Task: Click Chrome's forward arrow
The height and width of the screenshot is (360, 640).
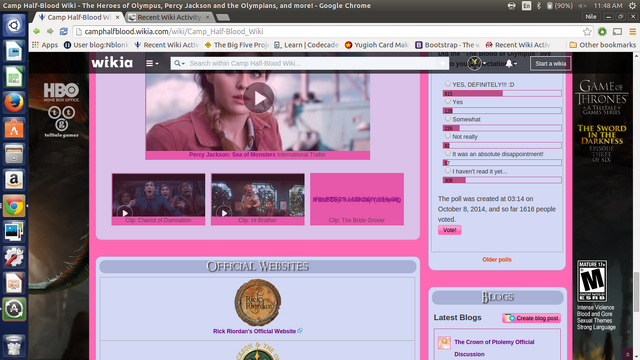Action: tap(50, 31)
